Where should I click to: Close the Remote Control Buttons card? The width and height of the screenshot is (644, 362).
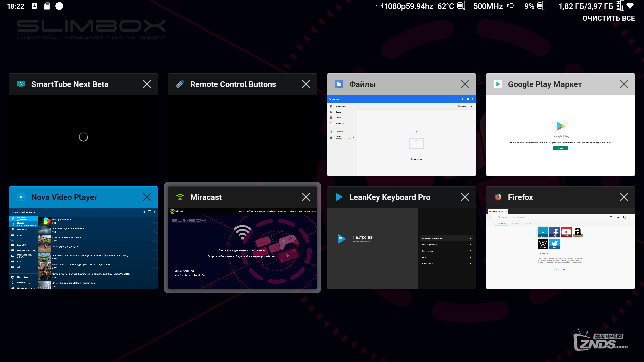(x=306, y=84)
